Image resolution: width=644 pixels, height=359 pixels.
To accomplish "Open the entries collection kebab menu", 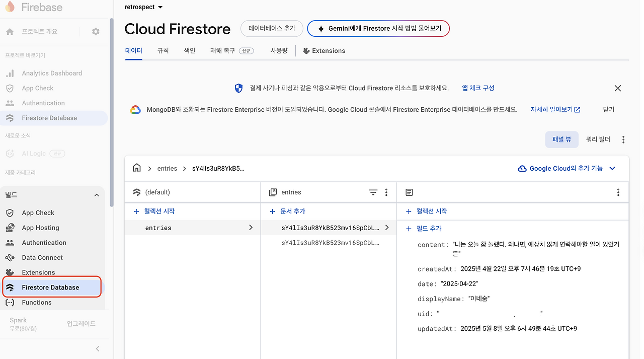I will [386, 192].
